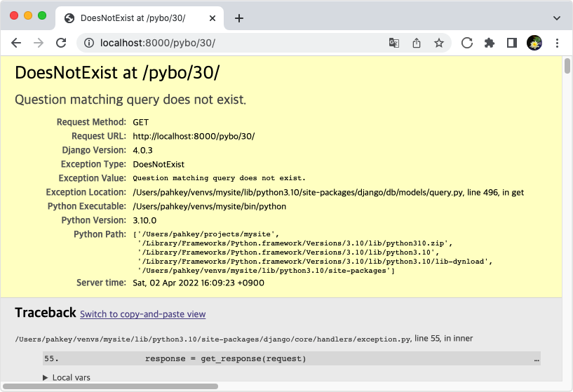Click the Python Version value 3.10.0

coord(144,221)
